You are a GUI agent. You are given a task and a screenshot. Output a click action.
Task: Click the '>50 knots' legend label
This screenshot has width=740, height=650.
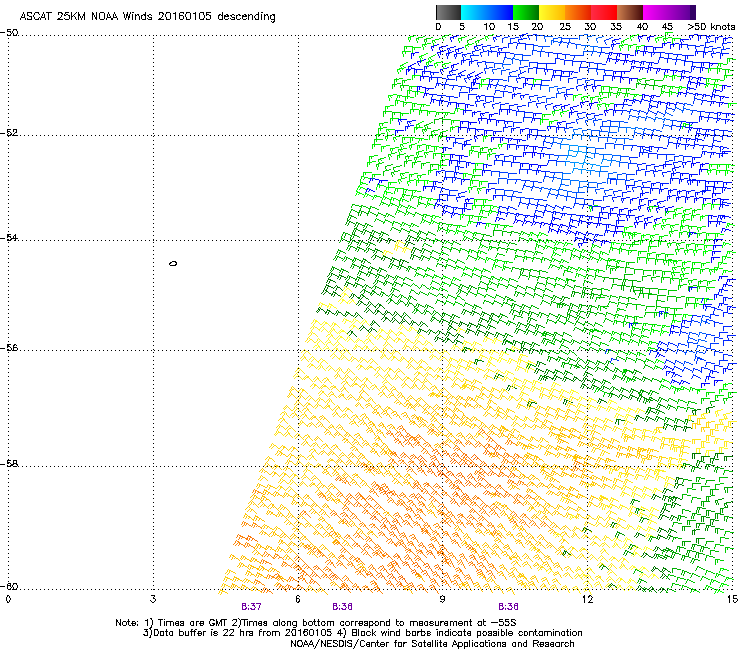711,27
